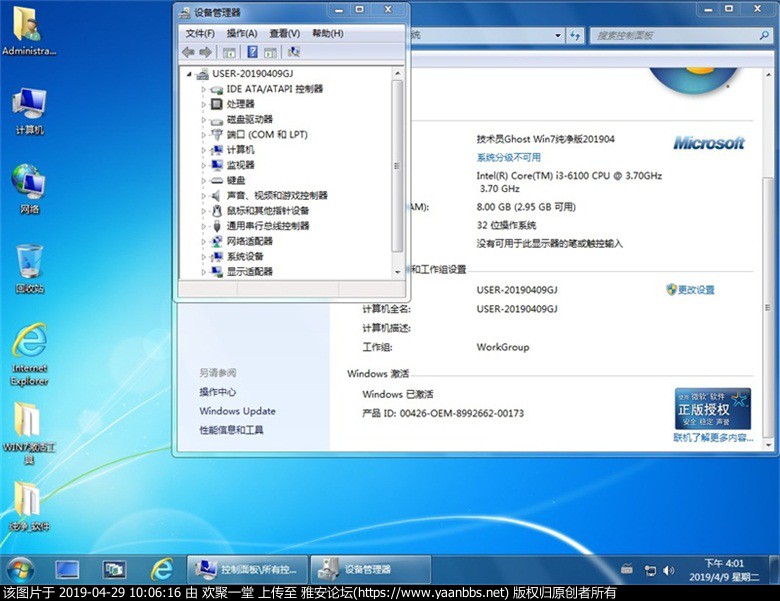Collapse the USER-20190409GJ root node
780x601 pixels.
click(x=189, y=74)
